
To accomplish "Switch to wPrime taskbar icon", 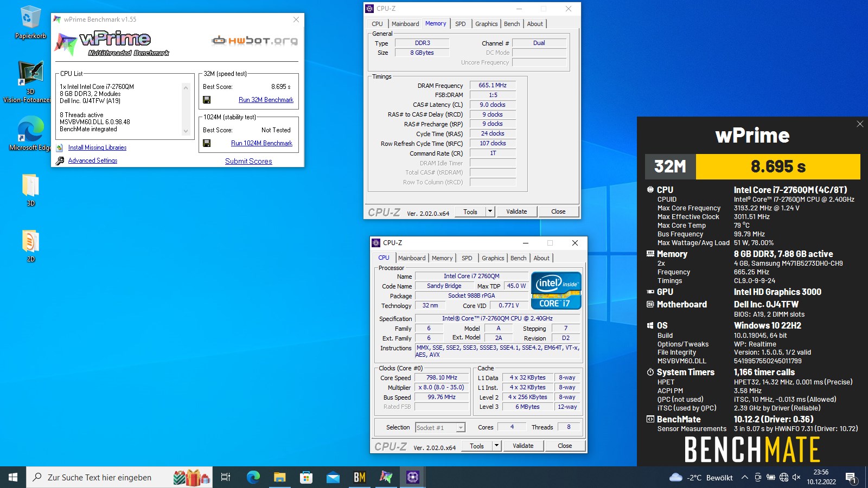I will [386, 477].
